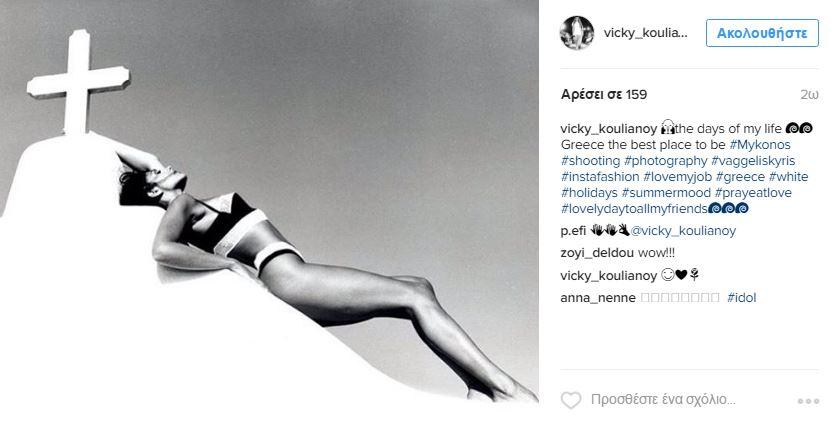Open the #summermood hashtag
838x429 pixels.
(666, 193)
